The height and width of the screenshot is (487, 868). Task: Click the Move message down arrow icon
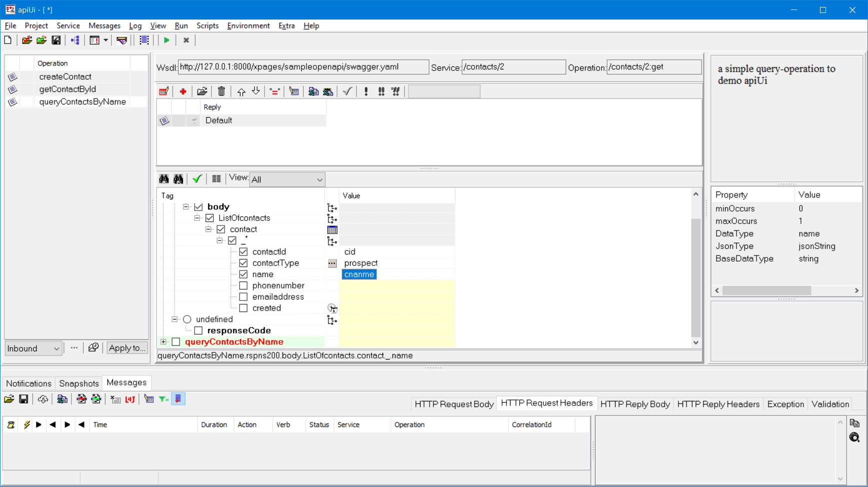[x=256, y=91]
